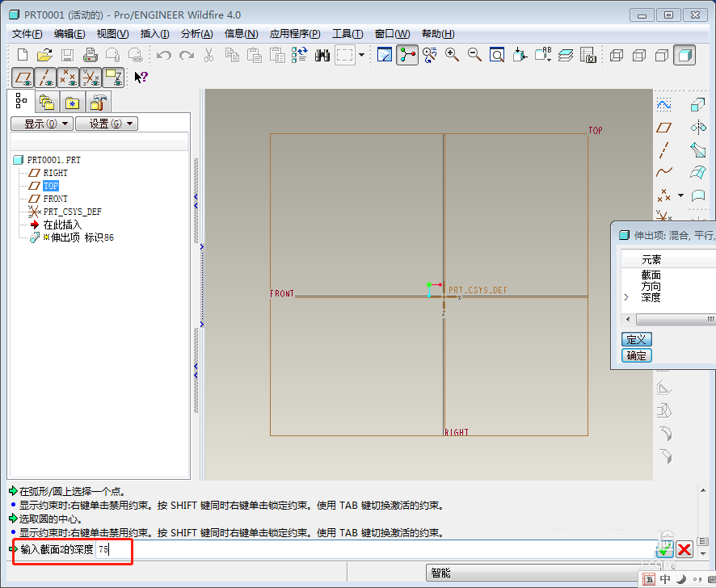Viewport: 716px width, 588px height.
Task: Select the spline curve tool
Action: click(x=666, y=172)
